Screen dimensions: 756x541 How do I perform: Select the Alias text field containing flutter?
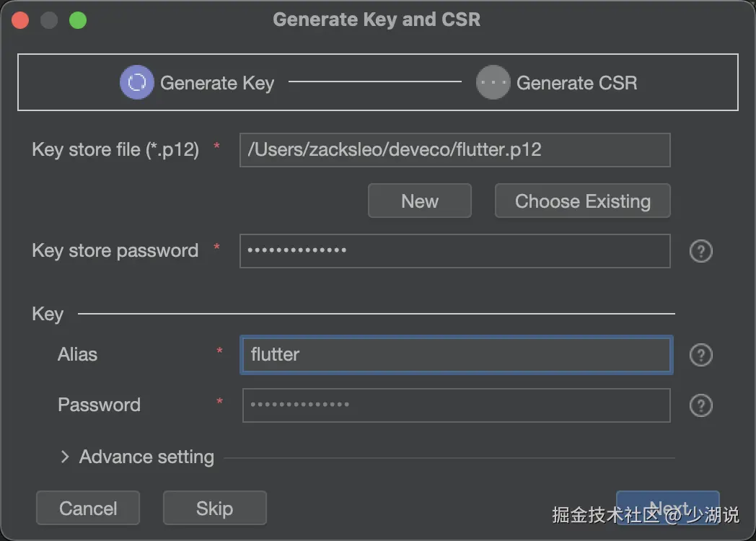point(456,355)
